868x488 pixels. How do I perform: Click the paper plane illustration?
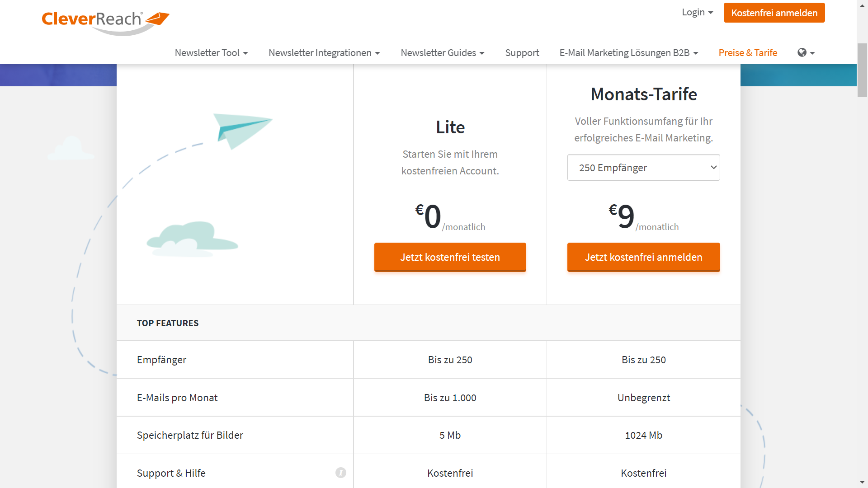[243, 131]
